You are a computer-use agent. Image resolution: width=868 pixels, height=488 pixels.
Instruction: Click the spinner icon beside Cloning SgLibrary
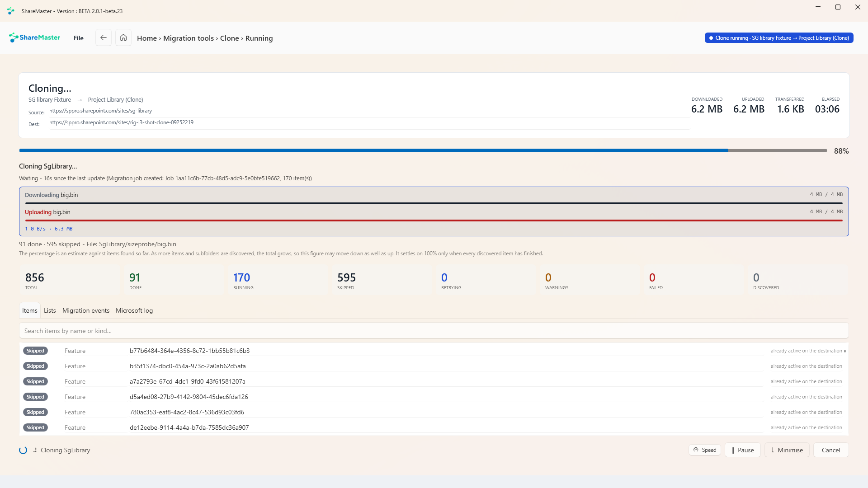coord(23,450)
